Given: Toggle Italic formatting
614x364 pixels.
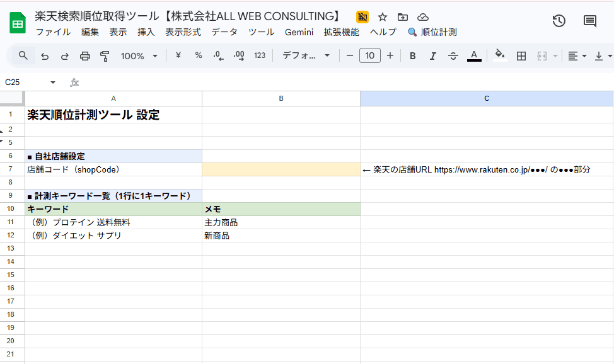Looking at the screenshot, I should (x=433, y=56).
